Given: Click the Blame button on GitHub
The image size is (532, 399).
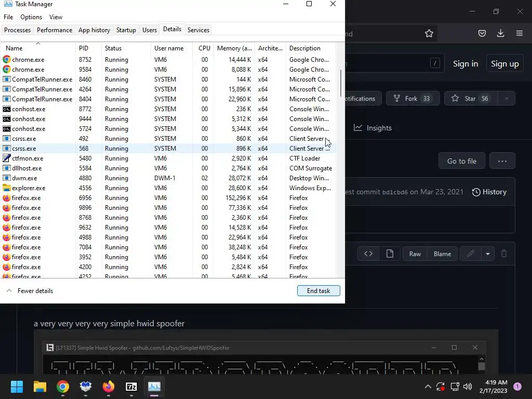Looking at the screenshot, I should [x=442, y=254].
